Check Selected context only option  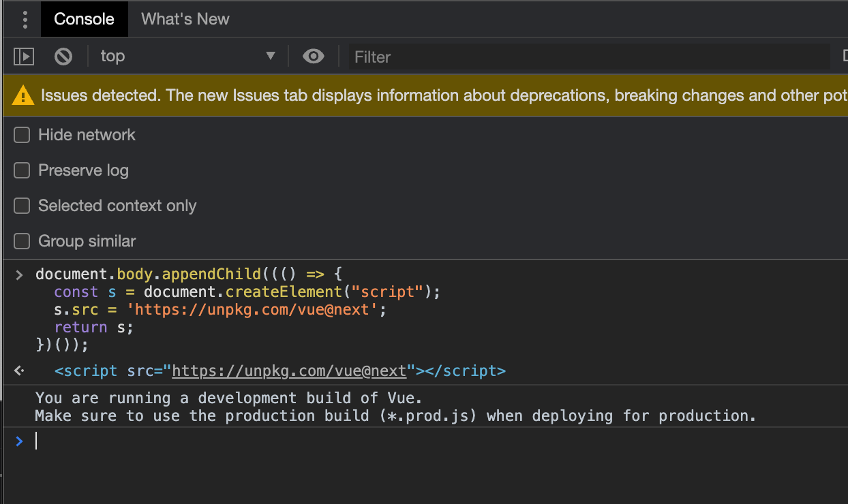pos(22,206)
